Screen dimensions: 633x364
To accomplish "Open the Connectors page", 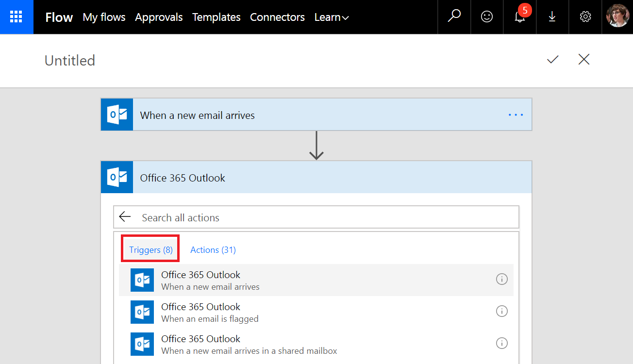I will point(277,17).
